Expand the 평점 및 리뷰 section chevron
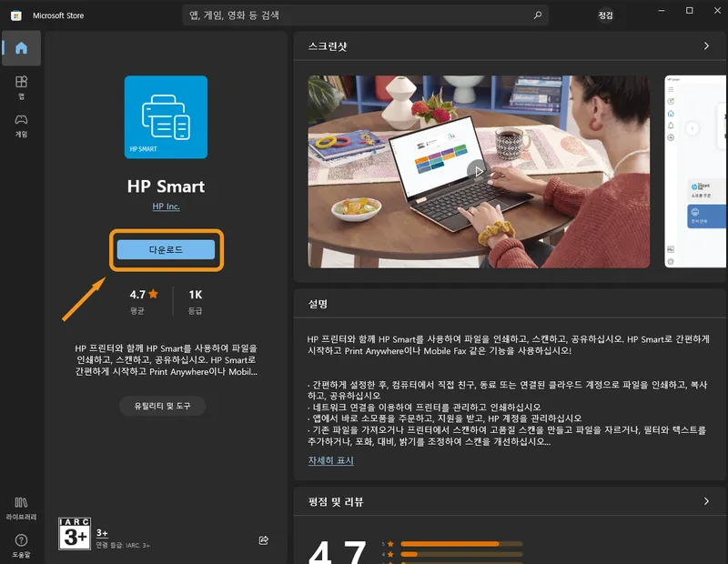Image resolution: width=728 pixels, height=564 pixels. pyautogui.click(x=706, y=501)
